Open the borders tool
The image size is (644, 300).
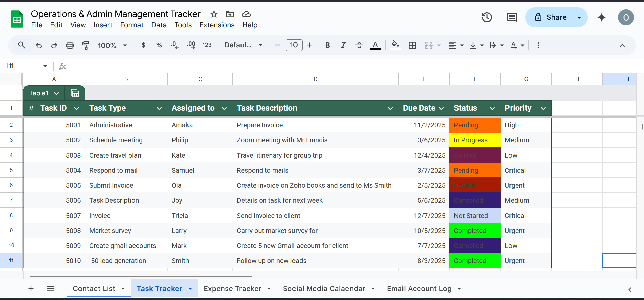click(x=412, y=45)
